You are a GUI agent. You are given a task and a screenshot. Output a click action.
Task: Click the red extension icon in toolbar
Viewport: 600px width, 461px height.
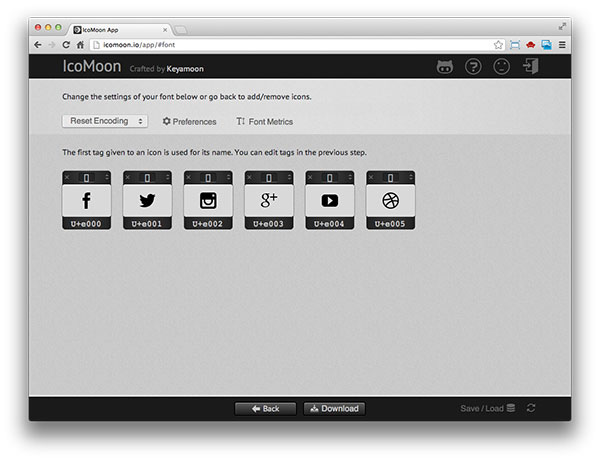click(x=530, y=45)
